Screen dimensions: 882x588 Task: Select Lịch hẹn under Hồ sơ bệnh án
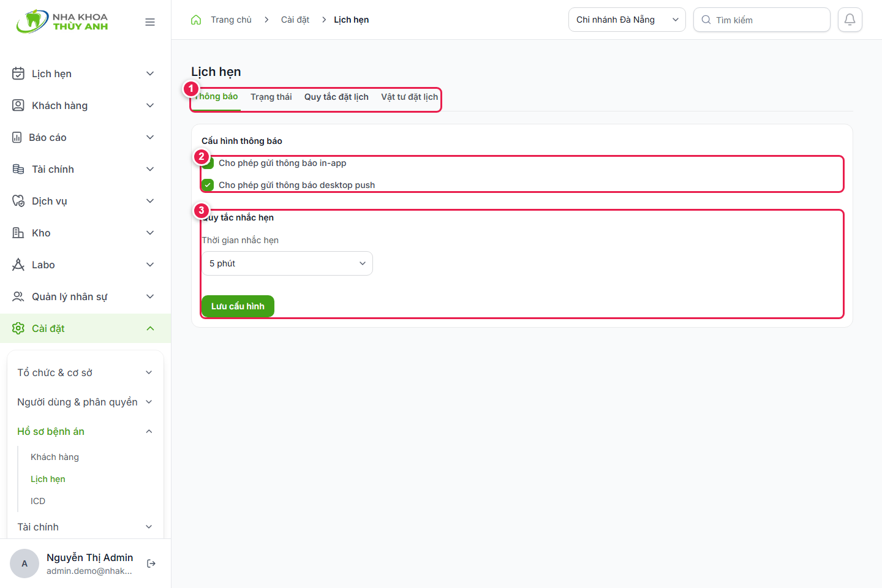48,479
